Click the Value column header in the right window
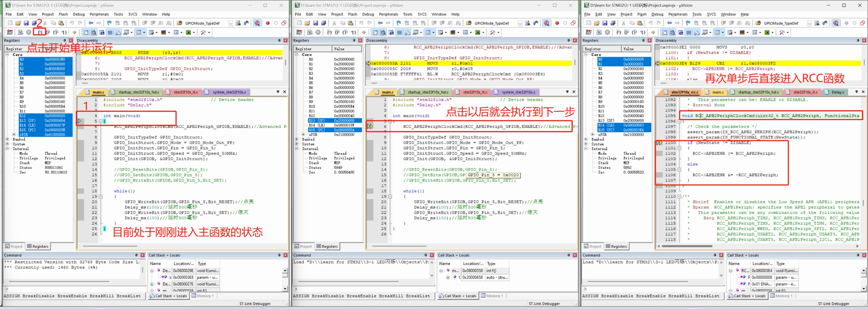 point(636,49)
